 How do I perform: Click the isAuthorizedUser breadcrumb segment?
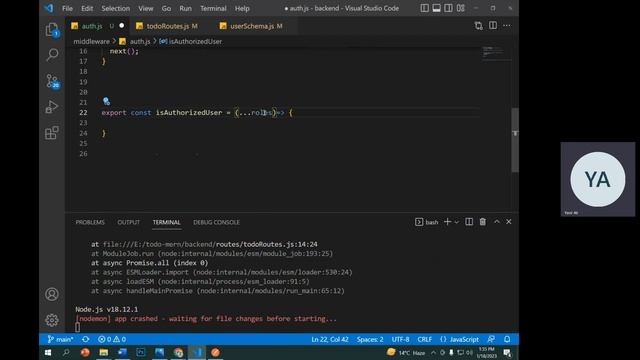[191, 41]
